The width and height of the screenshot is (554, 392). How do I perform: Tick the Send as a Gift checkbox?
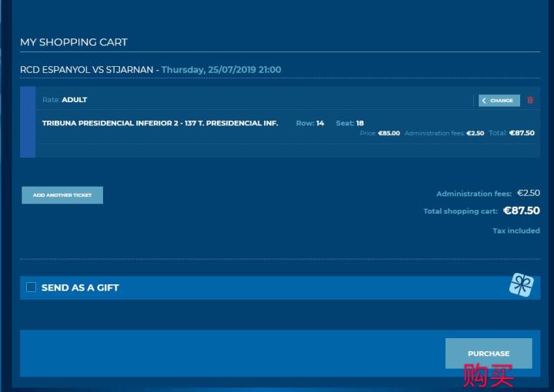click(x=32, y=287)
